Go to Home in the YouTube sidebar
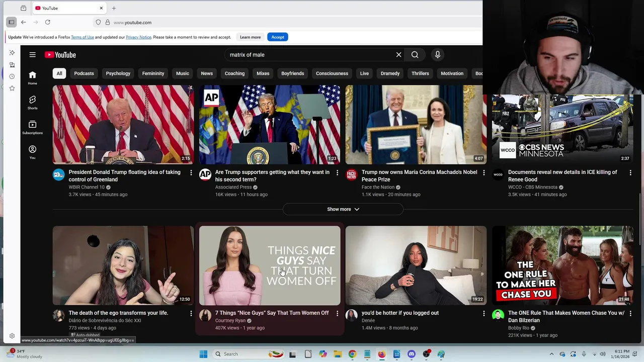 [32, 78]
